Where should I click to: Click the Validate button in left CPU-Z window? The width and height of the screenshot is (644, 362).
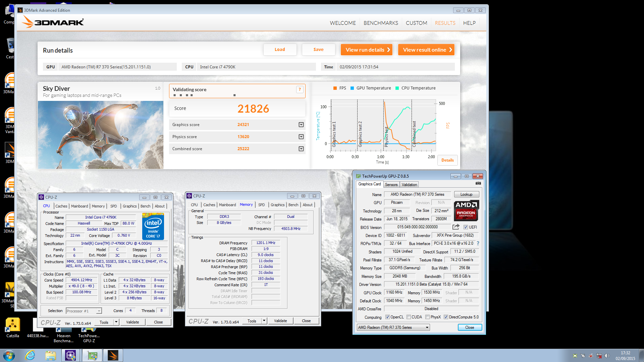(132, 322)
